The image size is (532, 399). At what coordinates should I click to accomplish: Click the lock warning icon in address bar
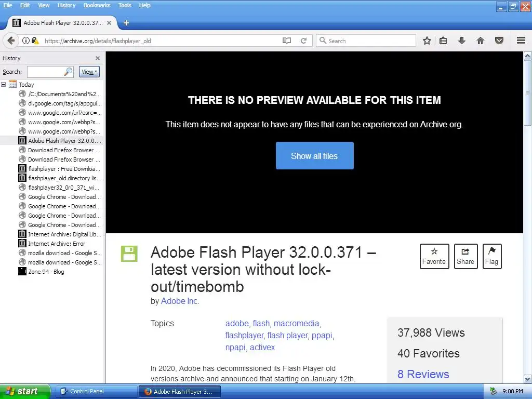35,41
